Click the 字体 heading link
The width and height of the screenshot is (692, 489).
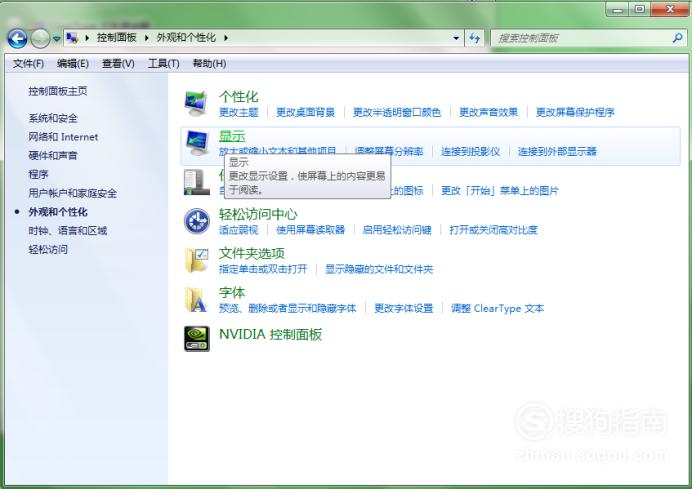point(232,293)
